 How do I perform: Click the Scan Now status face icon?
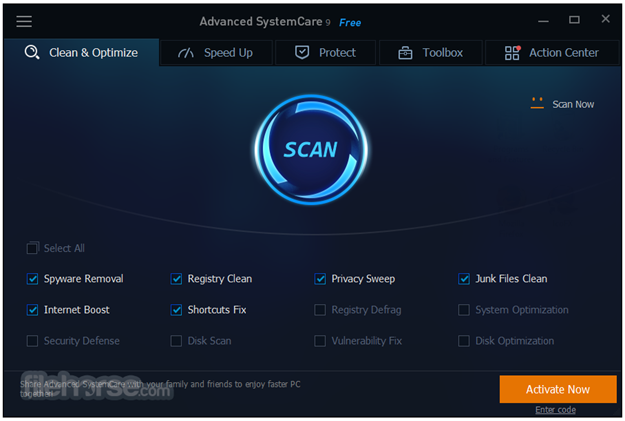tap(537, 103)
